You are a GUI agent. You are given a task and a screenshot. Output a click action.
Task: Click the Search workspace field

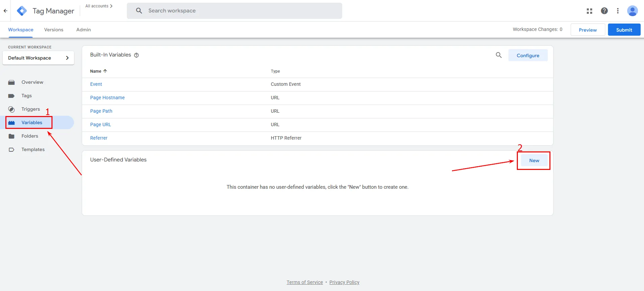coord(235,11)
